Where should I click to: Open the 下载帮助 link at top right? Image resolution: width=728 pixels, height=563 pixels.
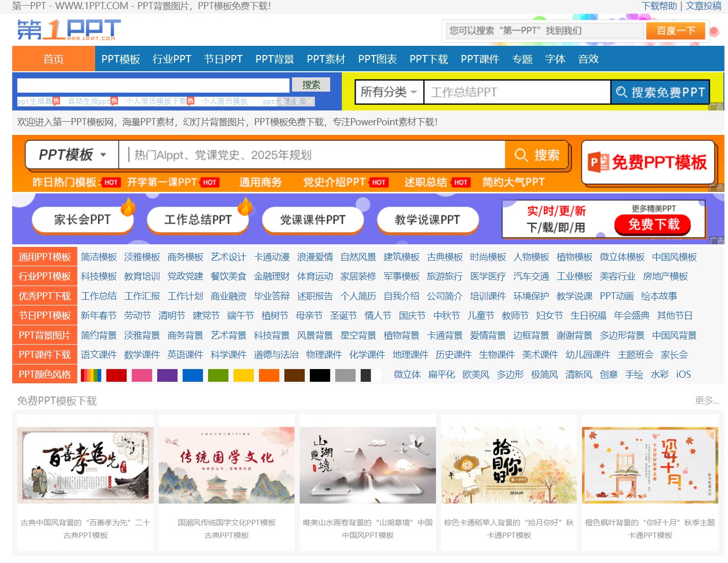pyautogui.click(x=659, y=6)
